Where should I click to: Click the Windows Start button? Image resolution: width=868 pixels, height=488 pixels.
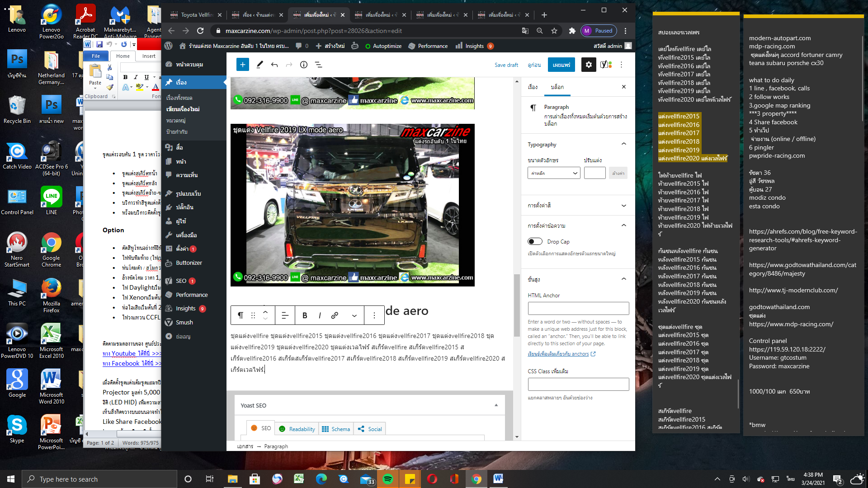[x=11, y=479]
